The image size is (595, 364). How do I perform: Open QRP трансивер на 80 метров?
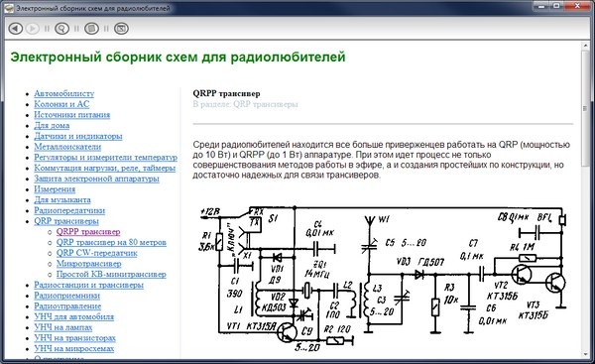point(111,242)
